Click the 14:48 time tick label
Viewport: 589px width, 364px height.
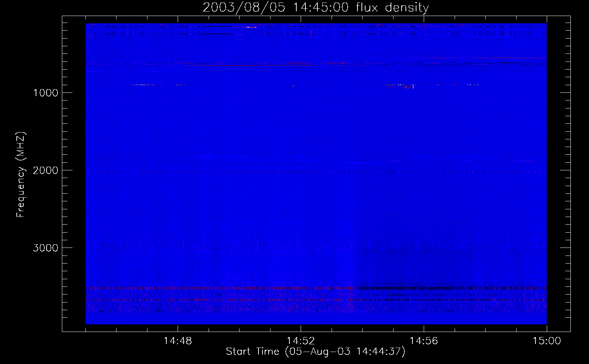178,341
